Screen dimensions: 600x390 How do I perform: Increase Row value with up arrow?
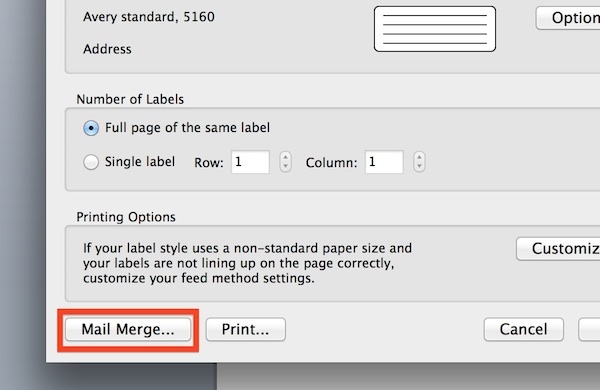tap(285, 157)
